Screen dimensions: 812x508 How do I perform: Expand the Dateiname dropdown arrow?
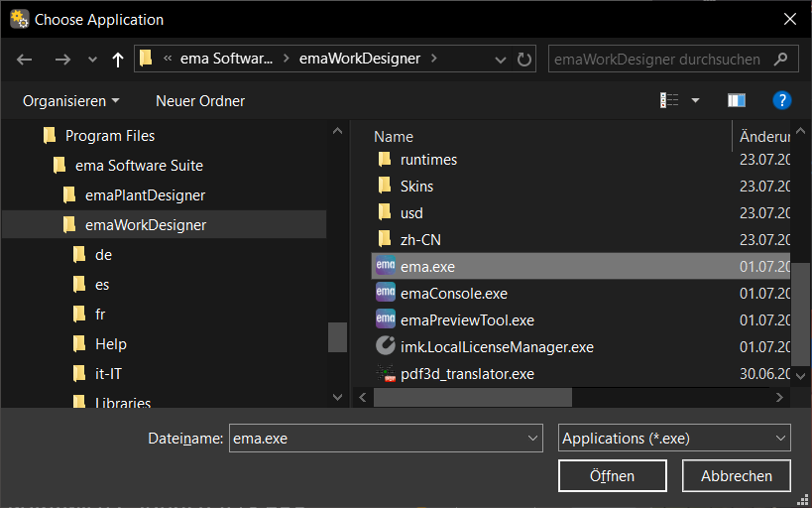532,439
